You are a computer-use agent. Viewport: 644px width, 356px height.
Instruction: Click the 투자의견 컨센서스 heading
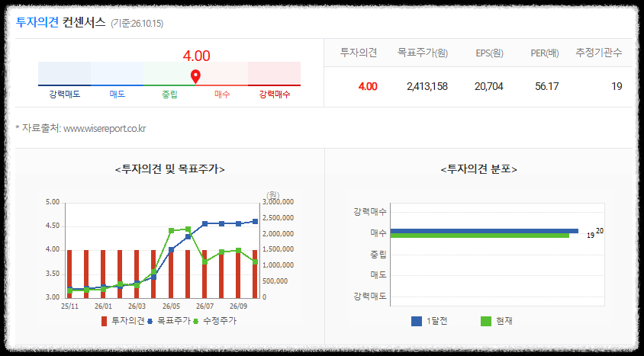pyautogui.click(x=60, y=22)
